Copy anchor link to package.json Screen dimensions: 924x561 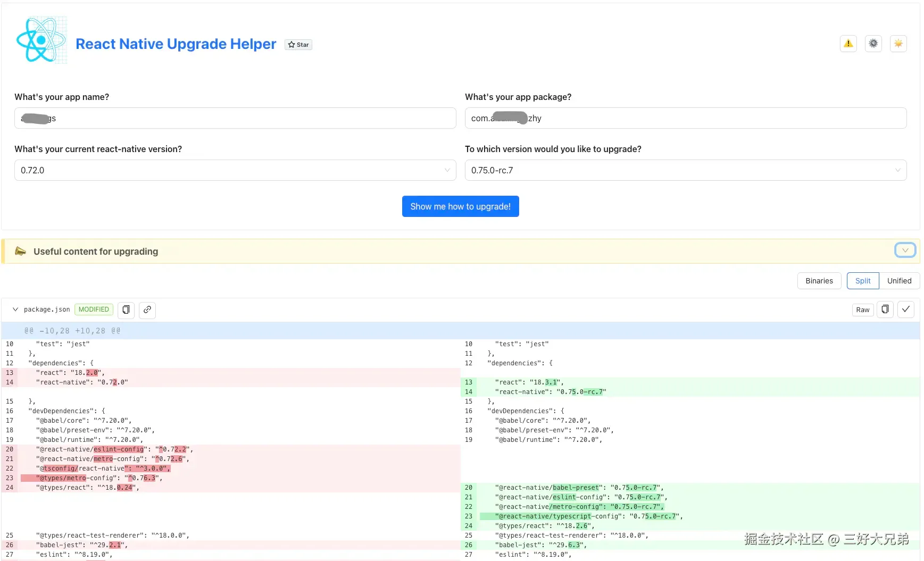(x=147, y=309)
